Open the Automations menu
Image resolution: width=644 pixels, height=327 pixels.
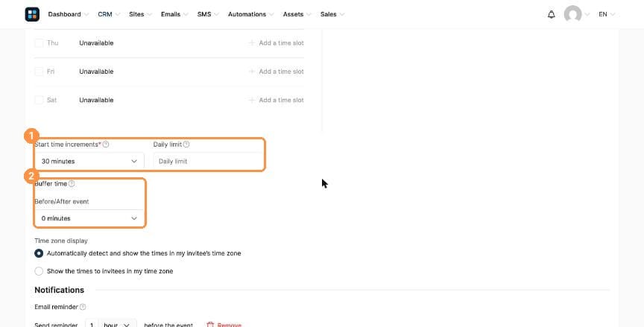tap(247, 14)
